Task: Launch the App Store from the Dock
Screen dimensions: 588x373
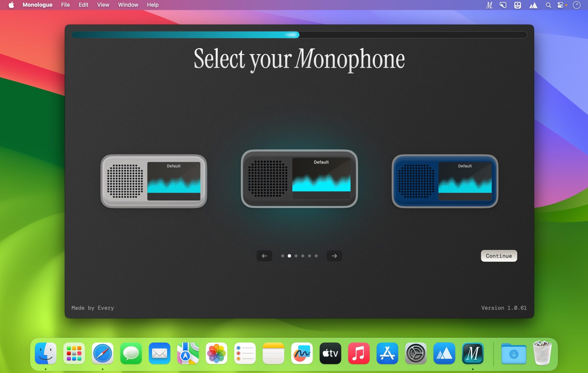Action: (x=387, y=353)
